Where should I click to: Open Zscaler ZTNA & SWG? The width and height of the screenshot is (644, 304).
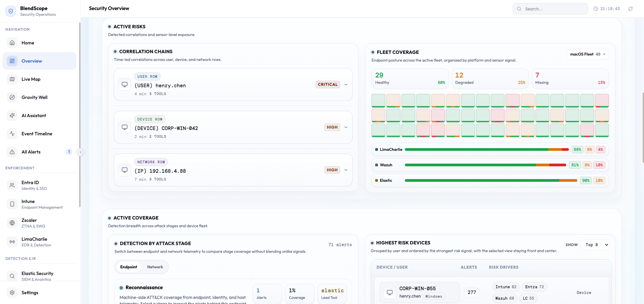coord(40,223)
